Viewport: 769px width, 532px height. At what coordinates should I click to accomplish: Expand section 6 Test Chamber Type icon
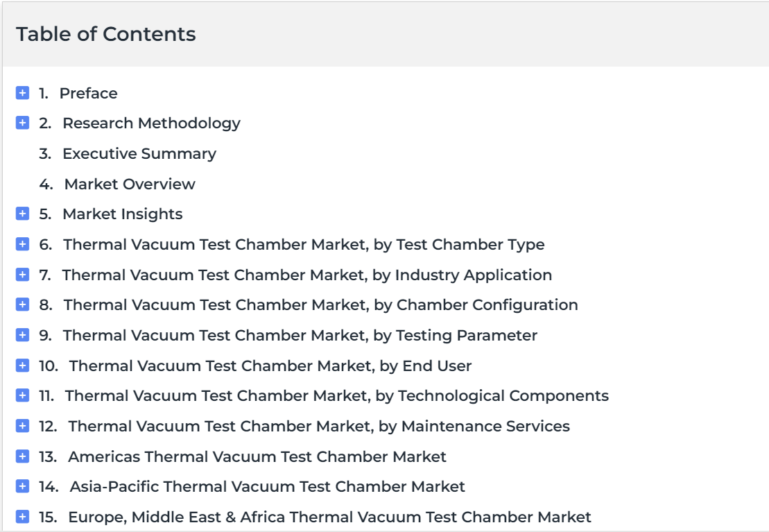coord(23,244)
